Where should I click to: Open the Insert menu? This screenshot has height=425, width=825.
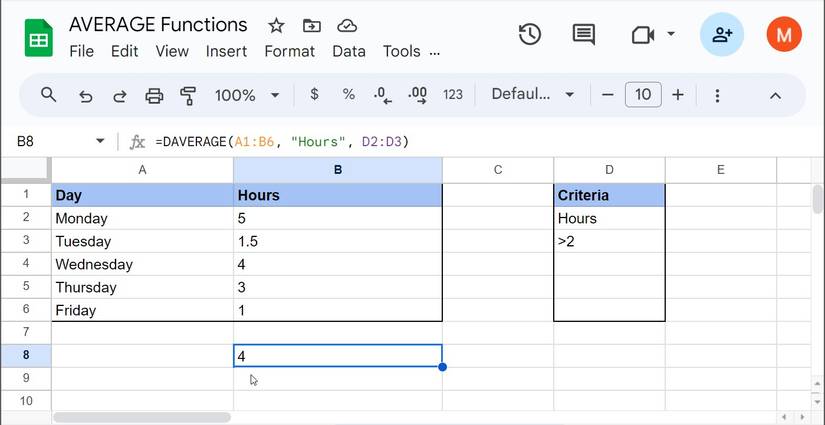tap(226, 51)
